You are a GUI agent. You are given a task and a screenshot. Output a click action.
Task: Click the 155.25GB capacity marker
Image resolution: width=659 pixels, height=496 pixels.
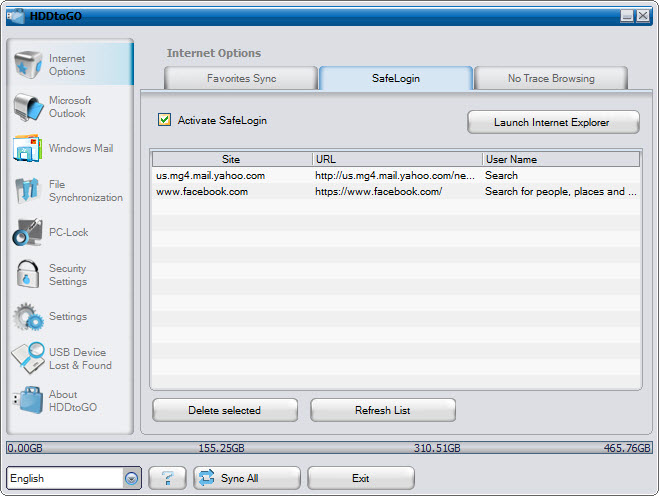[221, 448]
